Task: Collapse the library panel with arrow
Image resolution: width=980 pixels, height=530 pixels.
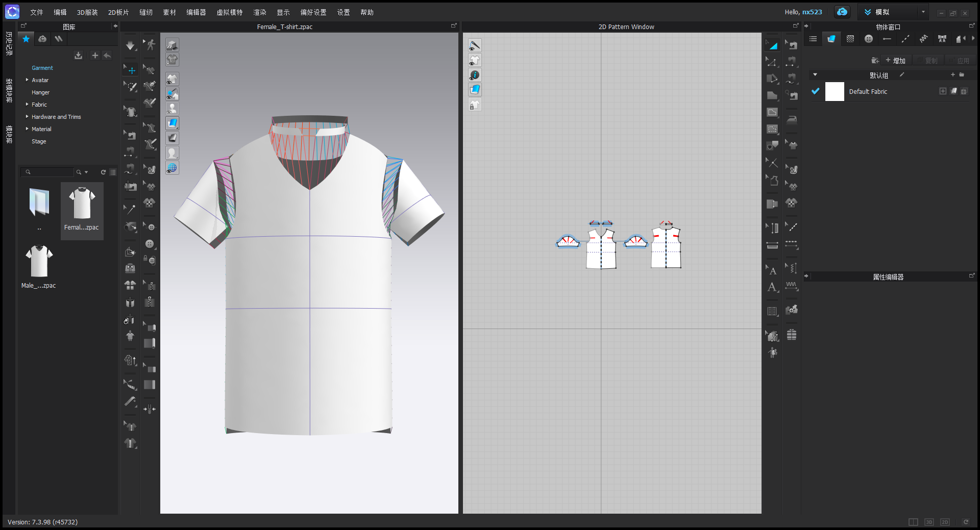Action: pyautogui.click(x=115, y=26)
